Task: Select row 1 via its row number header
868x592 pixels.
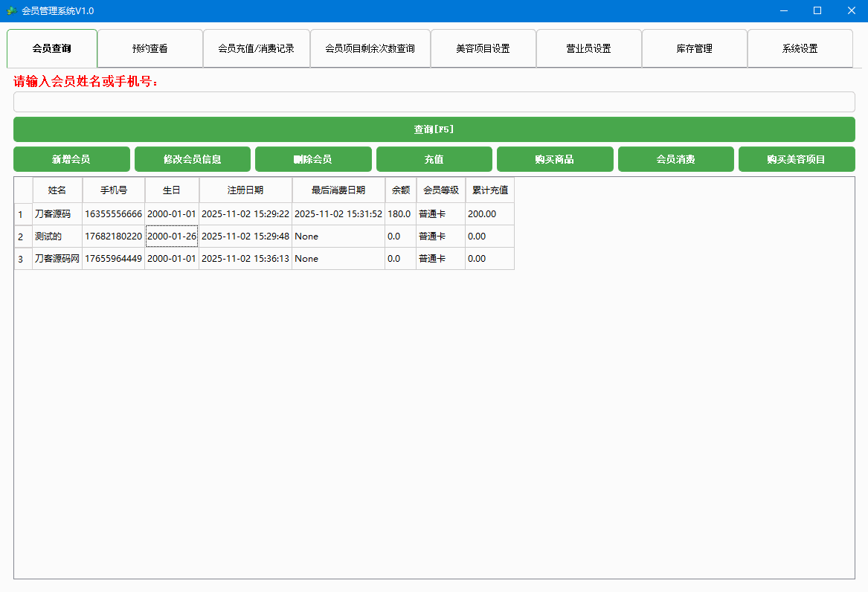Action: pyautogui.click(x=22, y=214)
